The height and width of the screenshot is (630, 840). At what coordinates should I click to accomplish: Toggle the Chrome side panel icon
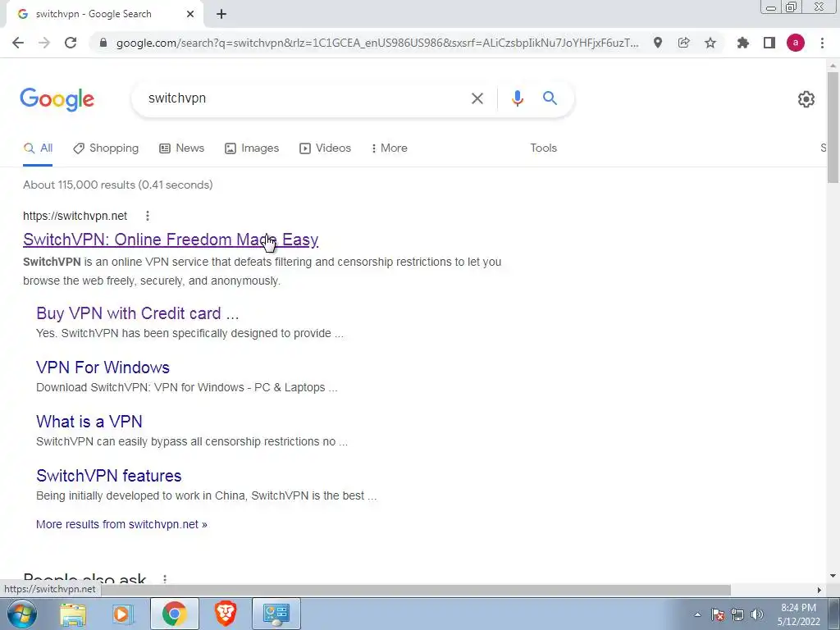[x=769, y=43]
